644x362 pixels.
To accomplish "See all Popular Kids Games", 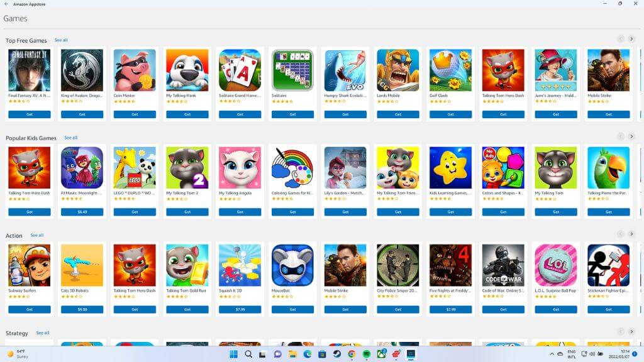I will [x=70, y=138].
